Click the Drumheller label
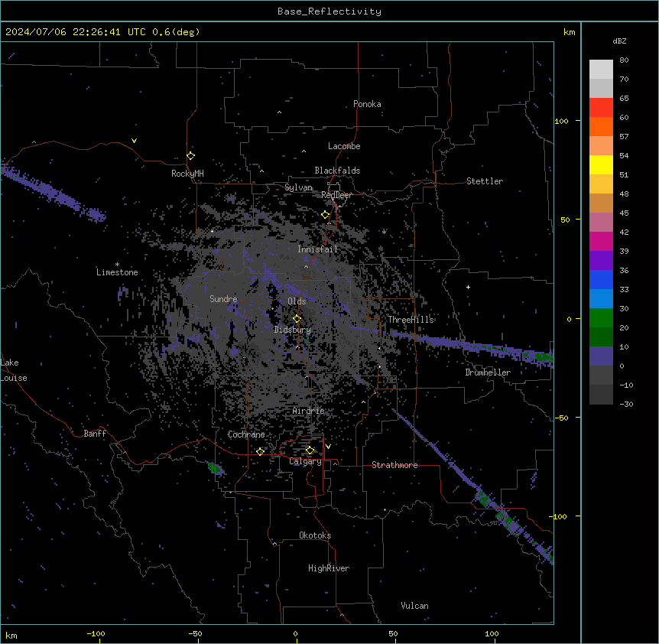This screenshot has height=644, width=659. [x=488, y=372]
